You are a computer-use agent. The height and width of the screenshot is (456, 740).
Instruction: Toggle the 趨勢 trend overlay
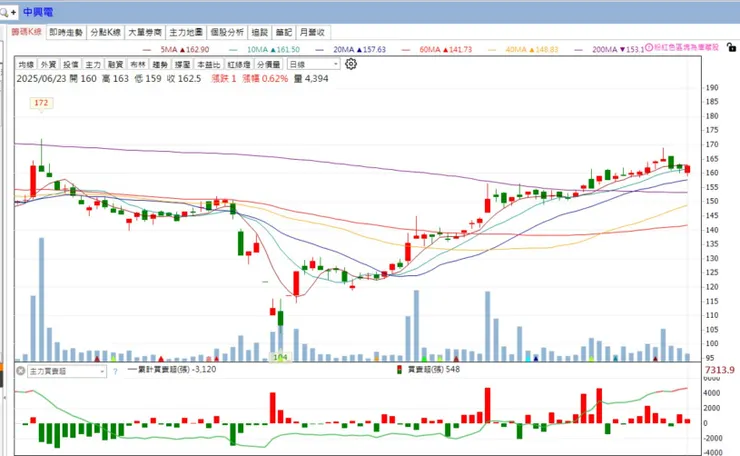(x=160, y=64)
